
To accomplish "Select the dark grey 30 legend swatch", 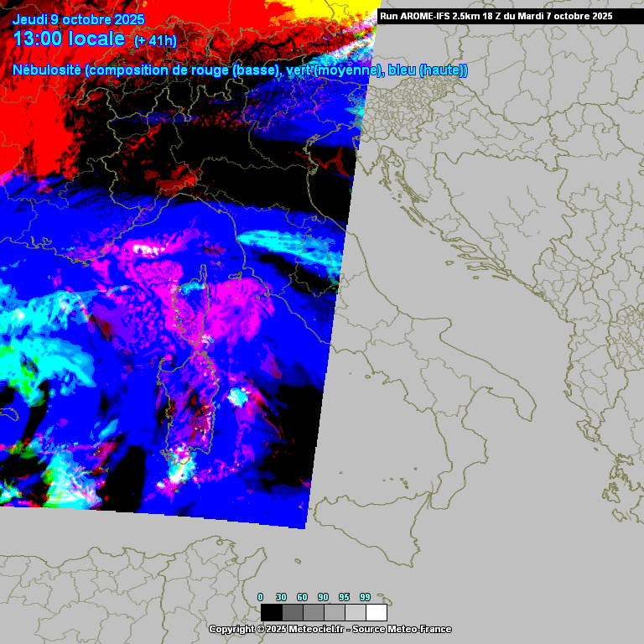I will 292,612.
